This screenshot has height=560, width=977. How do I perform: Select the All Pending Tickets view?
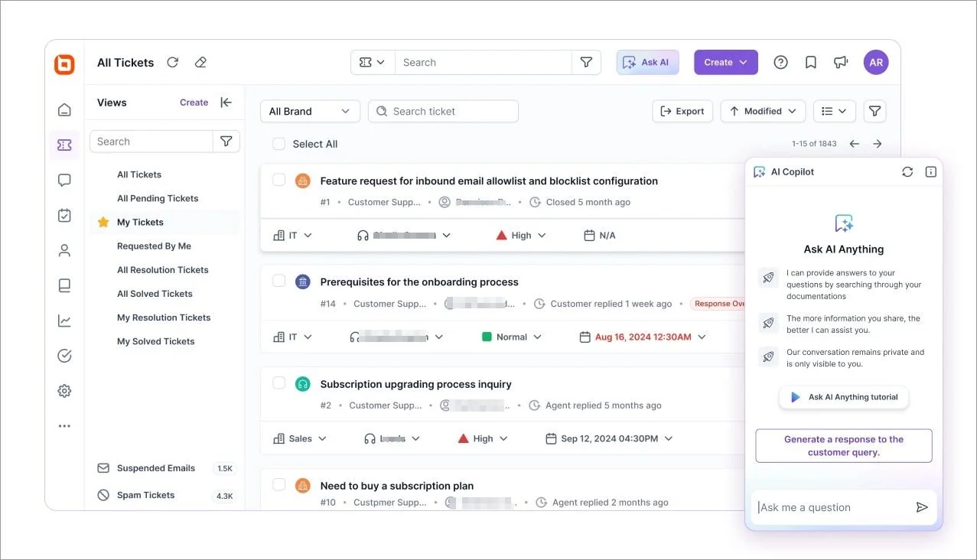157,197
